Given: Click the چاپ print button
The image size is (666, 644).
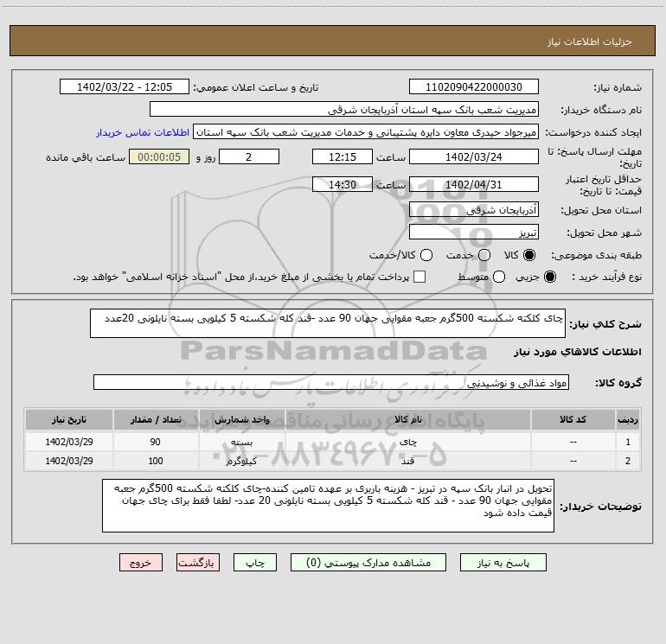Looking at the screenshot, I should (255, 563).
